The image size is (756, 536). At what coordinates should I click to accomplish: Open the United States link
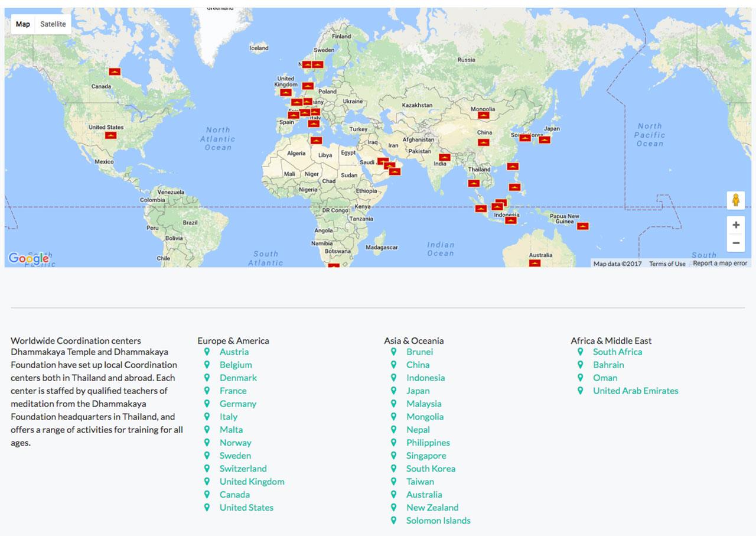pos(246,508)
